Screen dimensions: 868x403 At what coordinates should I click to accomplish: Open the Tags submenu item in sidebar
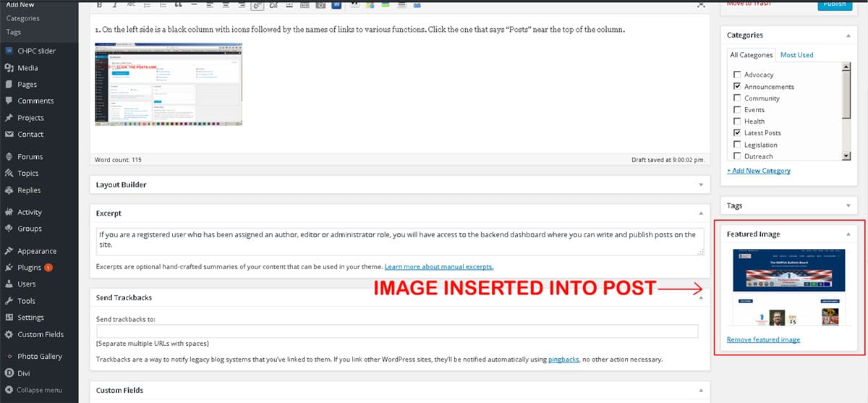tap(13, 33)
